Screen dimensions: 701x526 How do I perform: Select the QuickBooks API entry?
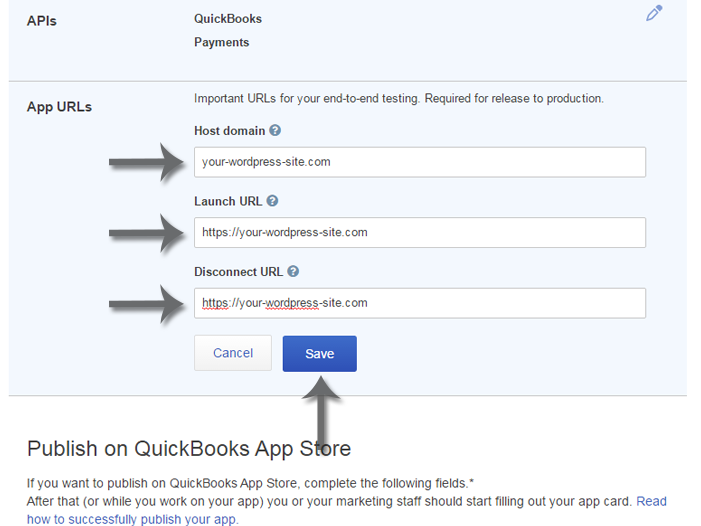point(228,19)
